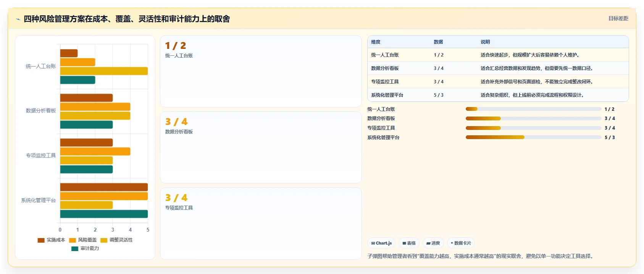Click the long yellow 调整灵活性 bar for 统一人工台账

(104, 71)
